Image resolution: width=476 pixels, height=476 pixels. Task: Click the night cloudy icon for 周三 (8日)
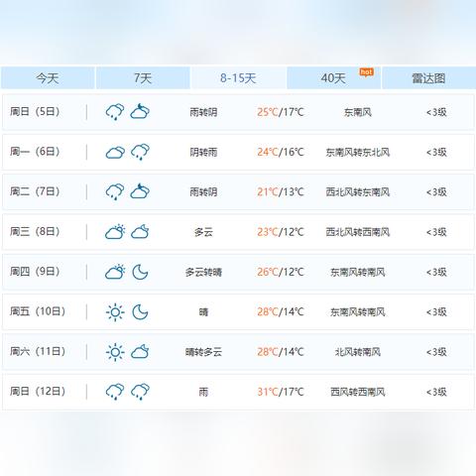(x=140, y=232)
